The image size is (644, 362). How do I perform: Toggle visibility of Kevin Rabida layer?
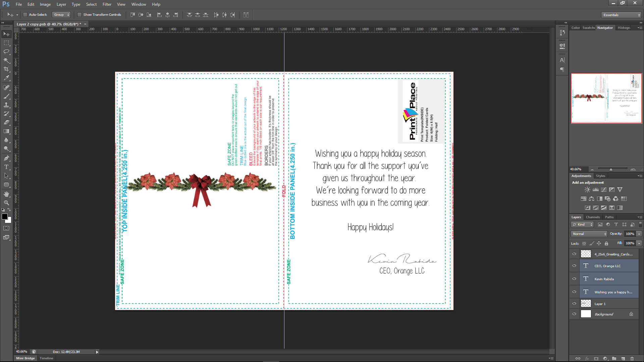[574, 279]
